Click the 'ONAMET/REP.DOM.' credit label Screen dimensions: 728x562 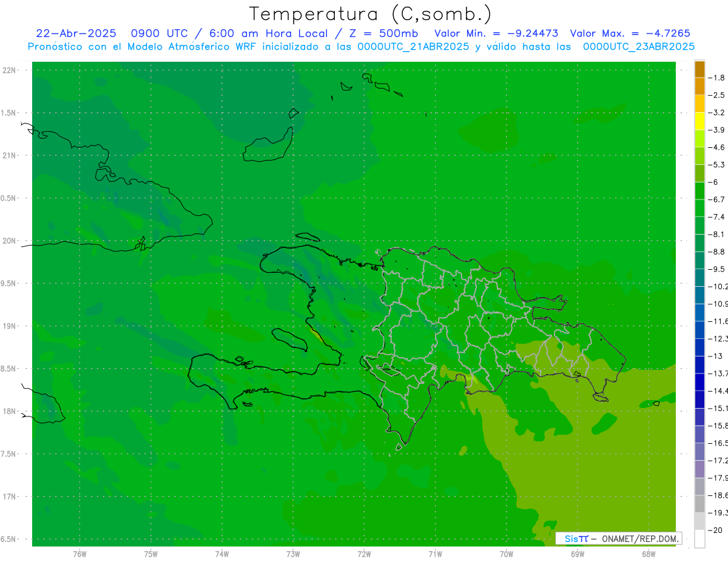[x=639, y=538]
